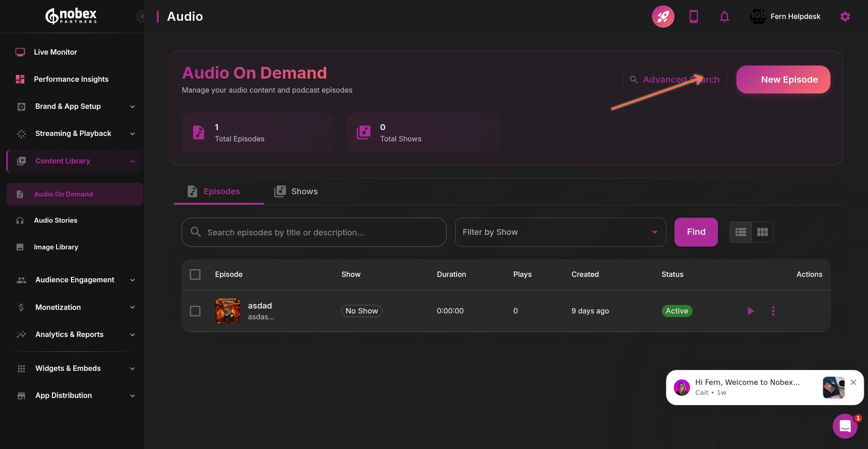Open Advanced Search
Screen dimensions: 868x449
coord(675,80)
